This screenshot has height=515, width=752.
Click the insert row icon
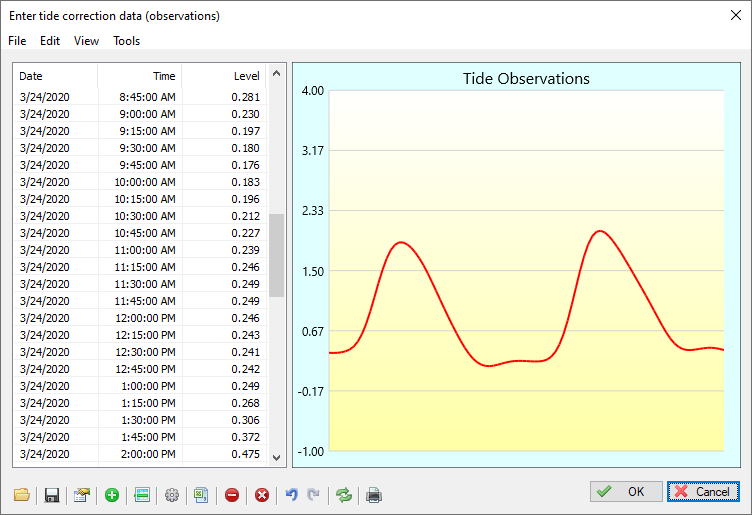coord(142,495)
